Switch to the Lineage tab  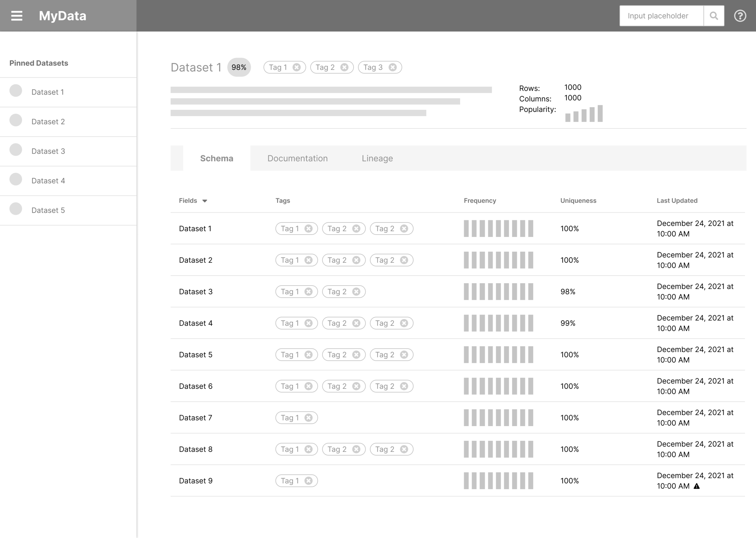pyautogui.click(x=377, y=158)
